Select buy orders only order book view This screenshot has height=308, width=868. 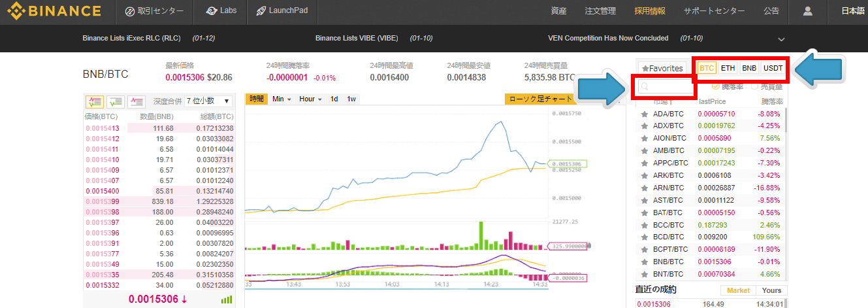pos(116,101)
